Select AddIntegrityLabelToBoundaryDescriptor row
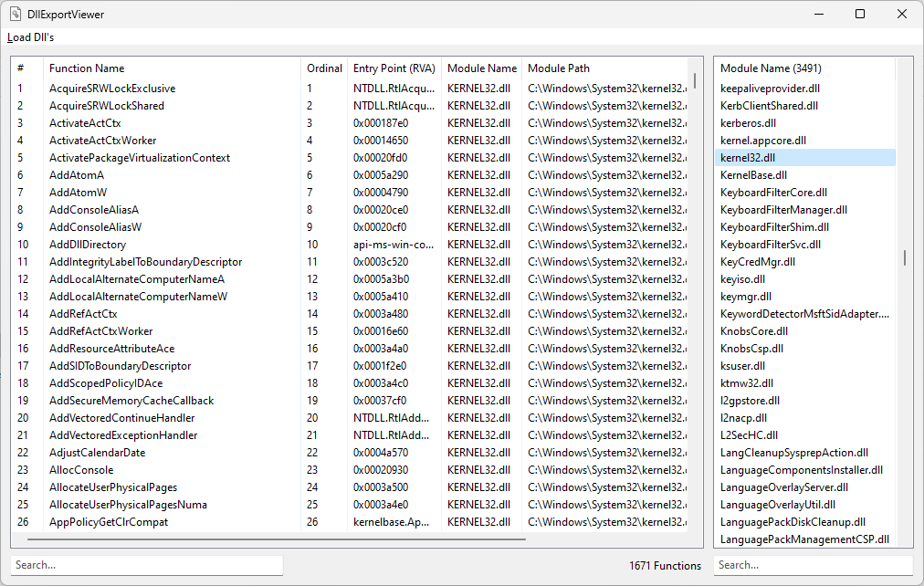The image size is (924, 586). point(350,262)
